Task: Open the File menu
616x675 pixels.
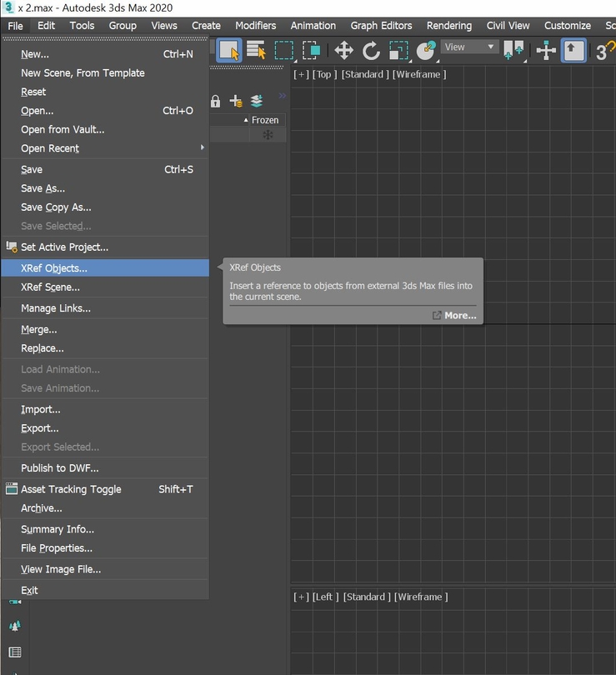Action: coord(16,26)
